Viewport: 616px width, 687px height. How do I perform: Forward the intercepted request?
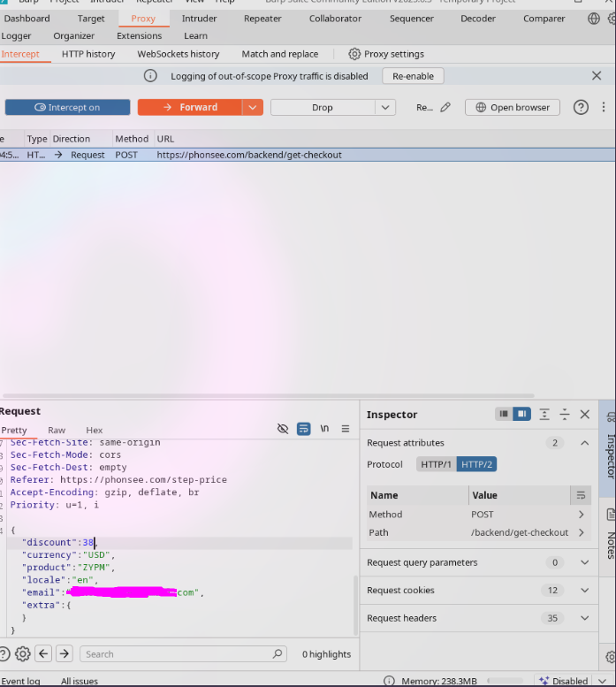190,107
